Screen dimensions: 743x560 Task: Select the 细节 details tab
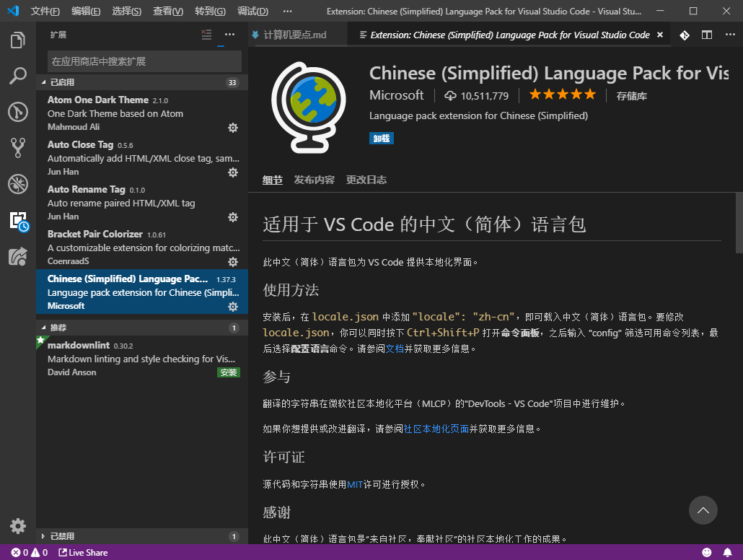[273, 180]
